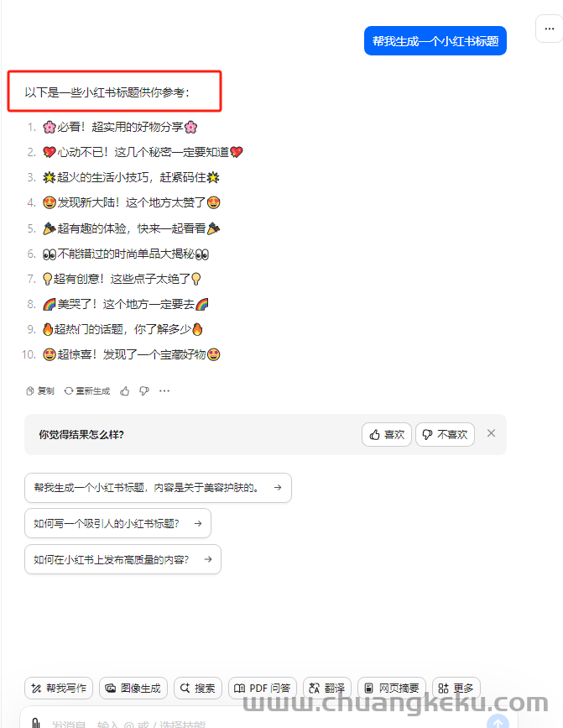Image resolution: width=563 pixels, height=728 pixels.
Task: Select the 搜索 skill
Action: point(198,688)
